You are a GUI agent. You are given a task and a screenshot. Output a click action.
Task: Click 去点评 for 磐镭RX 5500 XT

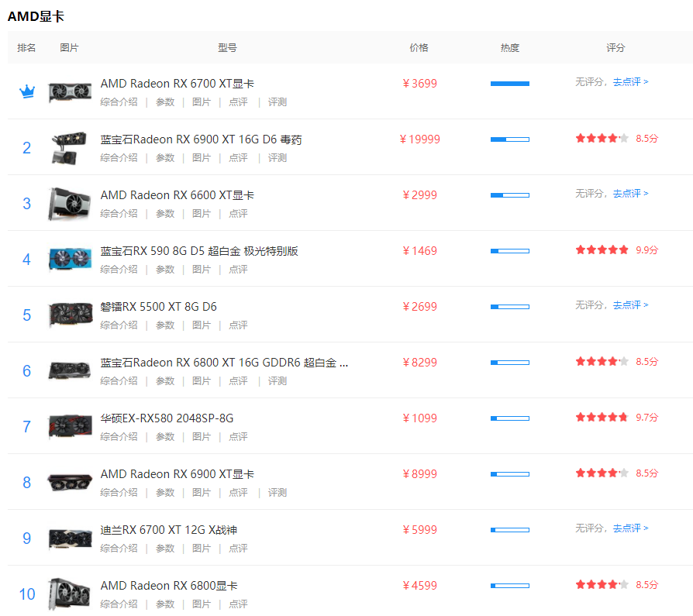pos(630,305)
